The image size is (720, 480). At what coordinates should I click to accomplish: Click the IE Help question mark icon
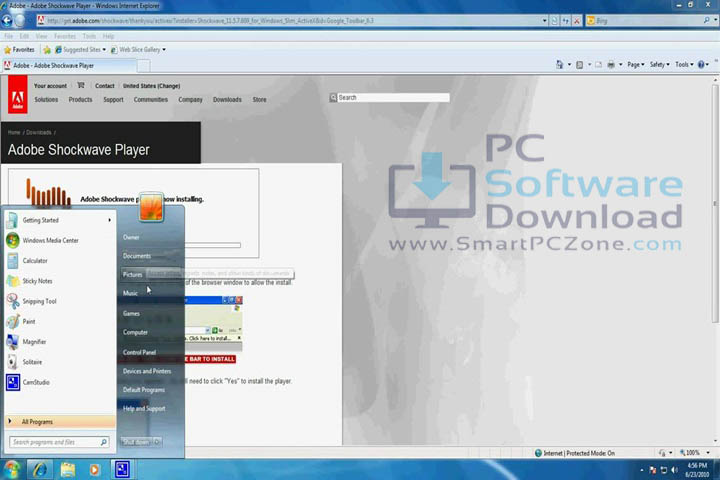pos(701,65)
